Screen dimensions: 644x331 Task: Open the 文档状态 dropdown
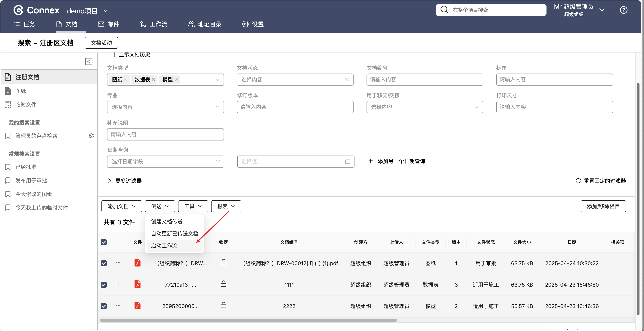pos(295,80)
